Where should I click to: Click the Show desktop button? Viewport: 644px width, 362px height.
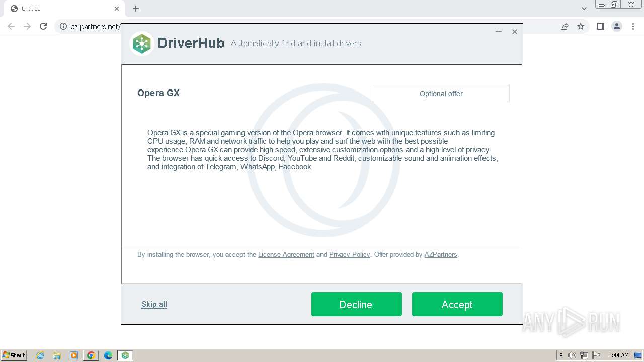coord(638,355)
